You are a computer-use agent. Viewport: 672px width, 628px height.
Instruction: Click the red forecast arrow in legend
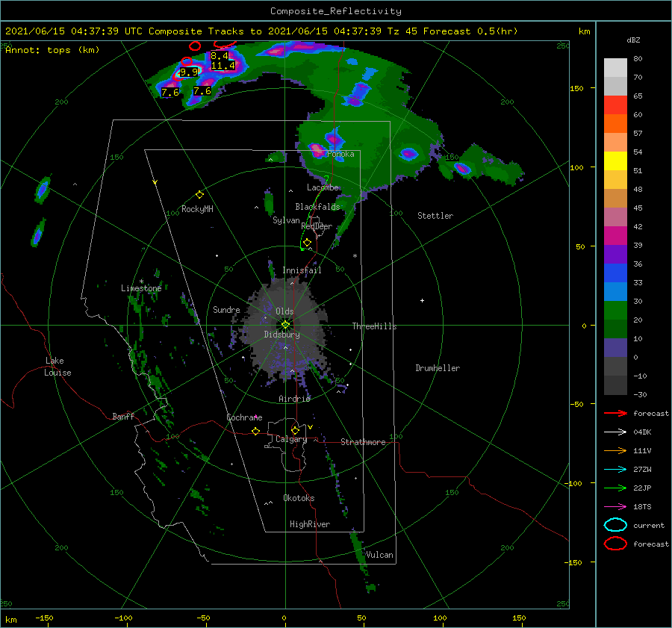615,413
